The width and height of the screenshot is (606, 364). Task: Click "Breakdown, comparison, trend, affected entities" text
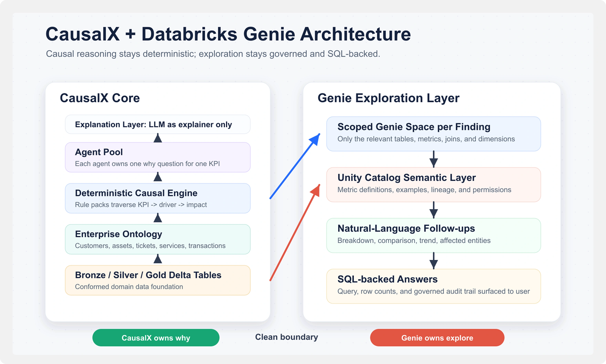pyautogui.click(x=414, y=241)
